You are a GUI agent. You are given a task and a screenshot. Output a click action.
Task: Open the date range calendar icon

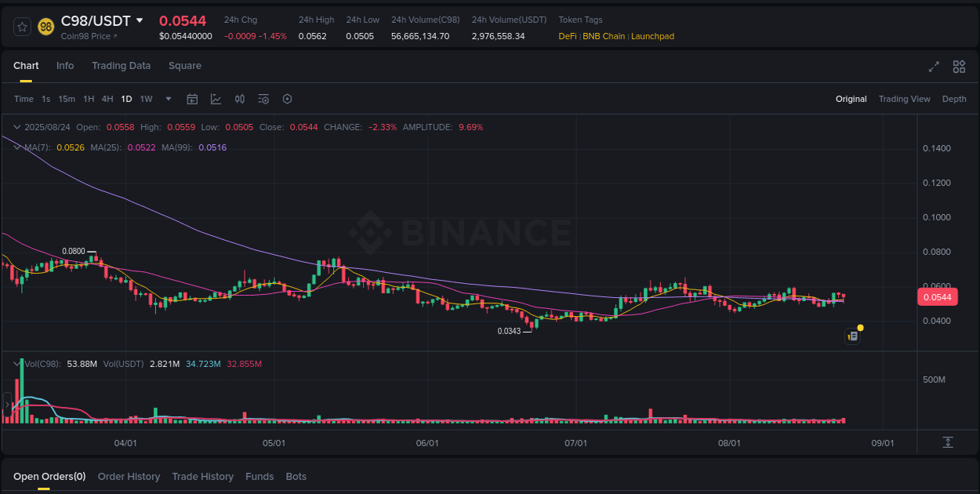pos(192,99)
